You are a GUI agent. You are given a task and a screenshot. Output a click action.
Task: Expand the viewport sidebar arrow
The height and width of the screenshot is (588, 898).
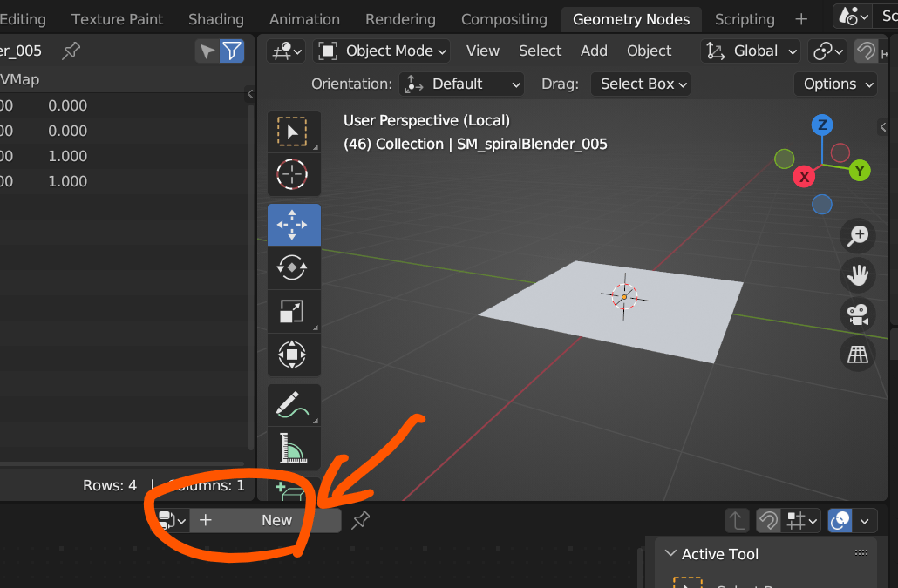pos(883,127)
